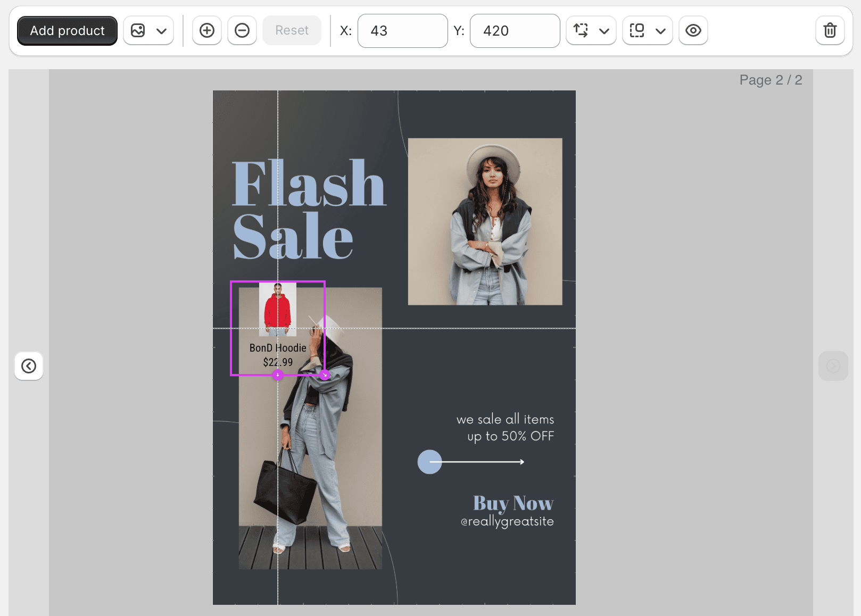Click the Flash headline text

(x=309, y=184)
